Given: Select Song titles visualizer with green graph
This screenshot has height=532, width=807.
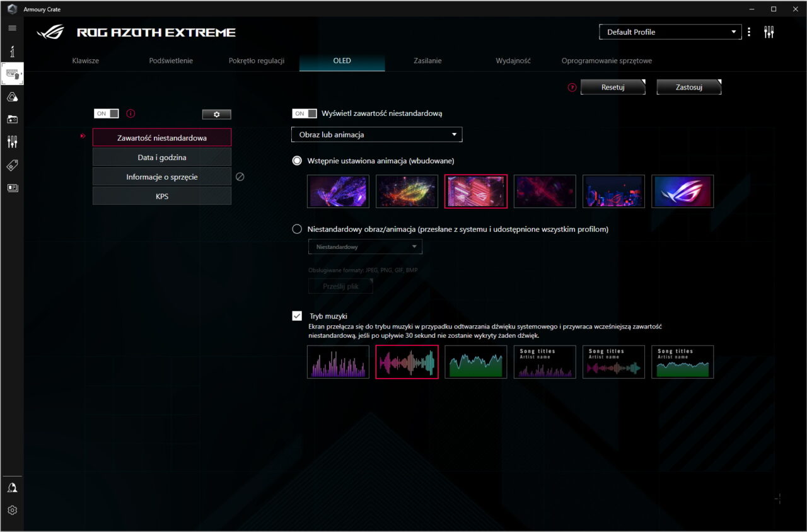Looking at the screenshot, I should pyautogui.click(x=683, y=362).
